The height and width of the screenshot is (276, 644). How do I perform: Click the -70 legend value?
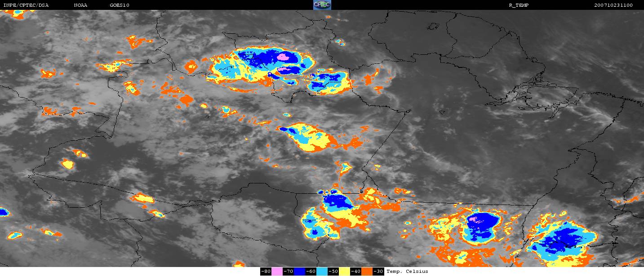[x=288, y=272]
